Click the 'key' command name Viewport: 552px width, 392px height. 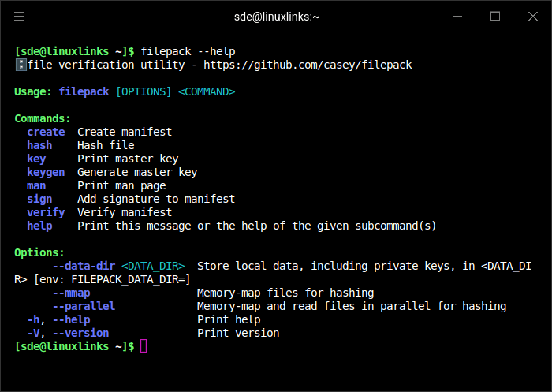pyautogui.click(x=36, y=159)
